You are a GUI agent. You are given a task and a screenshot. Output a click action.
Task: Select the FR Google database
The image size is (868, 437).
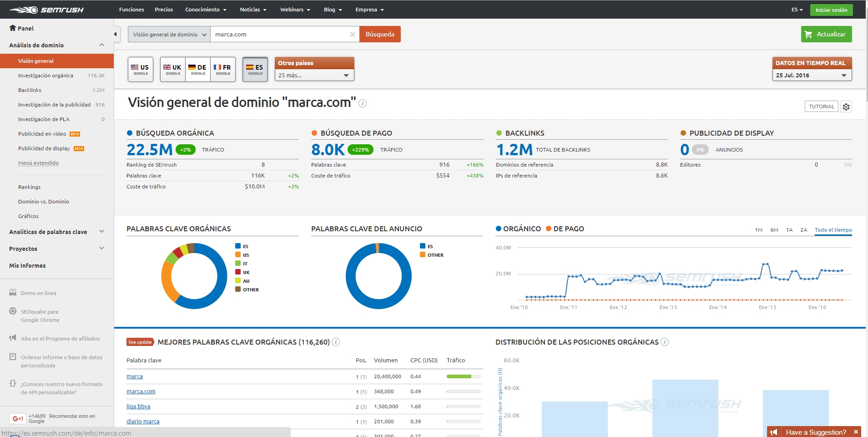223,69
